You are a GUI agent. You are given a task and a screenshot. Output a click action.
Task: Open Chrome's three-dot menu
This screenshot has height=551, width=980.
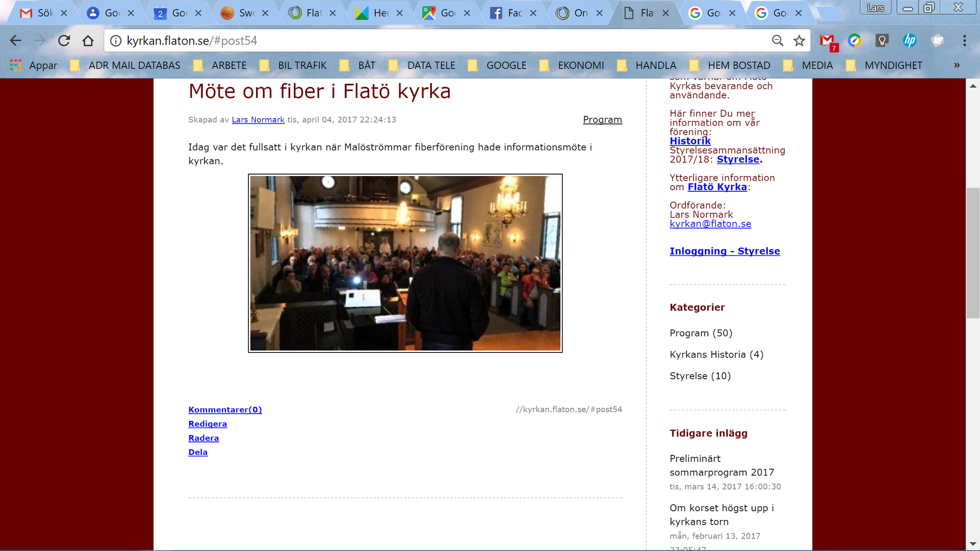click(964, 41)
